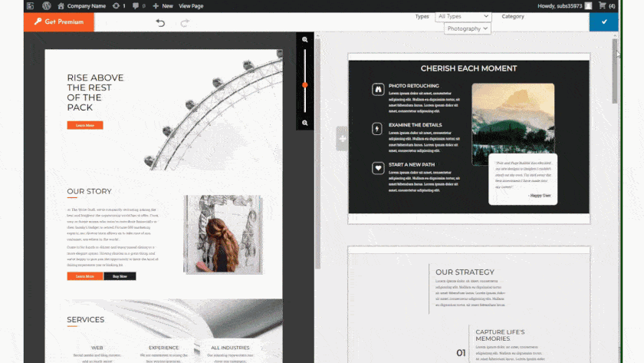Click the plus add-block handle
This screenshot has width=644, height=363.
[343, 139]
